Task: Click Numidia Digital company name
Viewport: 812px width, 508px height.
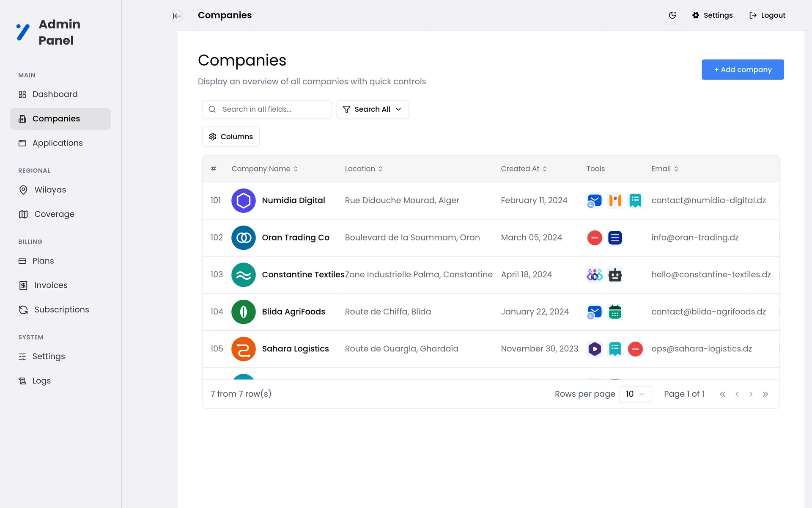Action: tap(294, 200)
